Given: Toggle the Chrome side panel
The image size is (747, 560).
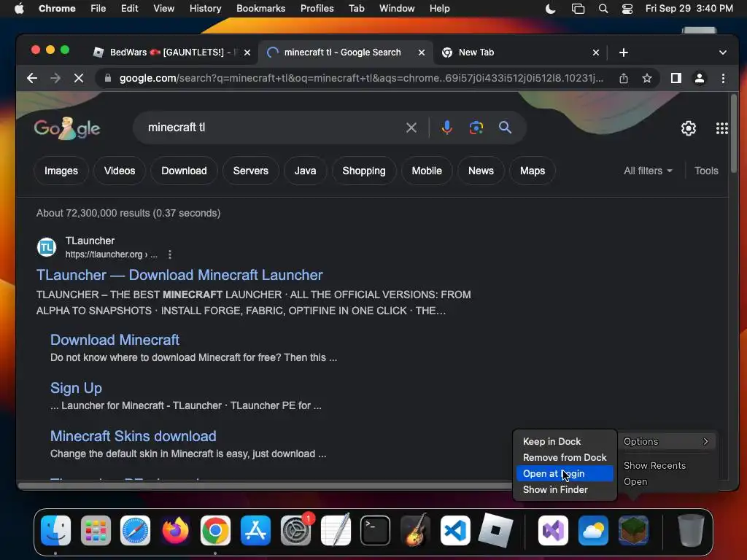Looking at the screenshot, I should click(676, 78).
